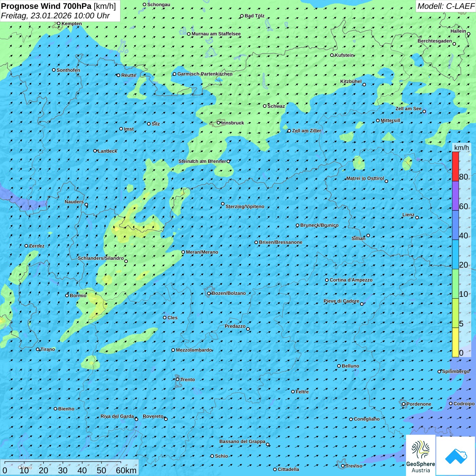The height and width of the screenshot is (476, 476).
Task: Click the Kufstein location dot
Action: pos(332,55)
